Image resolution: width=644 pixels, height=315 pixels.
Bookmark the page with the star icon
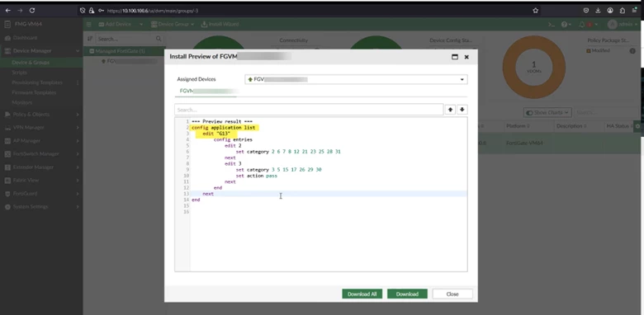click(x=536, y=11)
